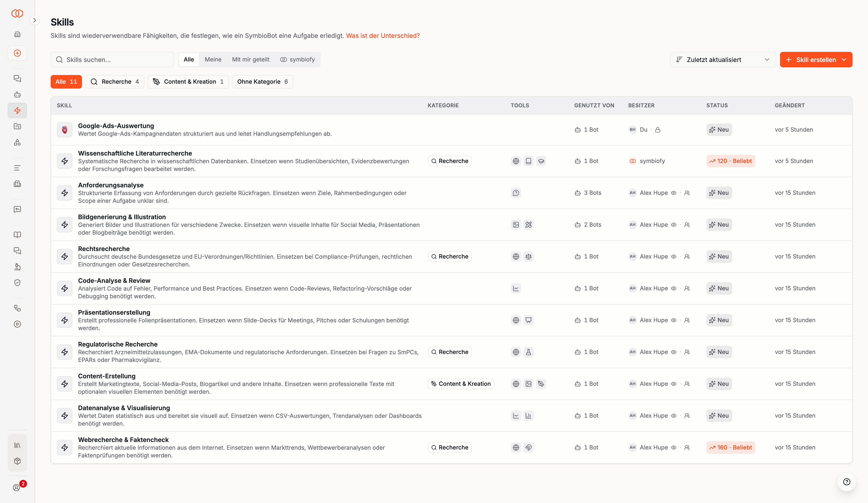Viewport: 868px width, 503px height.
Task: Toggle the eye icon in the Präsentationserstellung row
Action: 673,320
